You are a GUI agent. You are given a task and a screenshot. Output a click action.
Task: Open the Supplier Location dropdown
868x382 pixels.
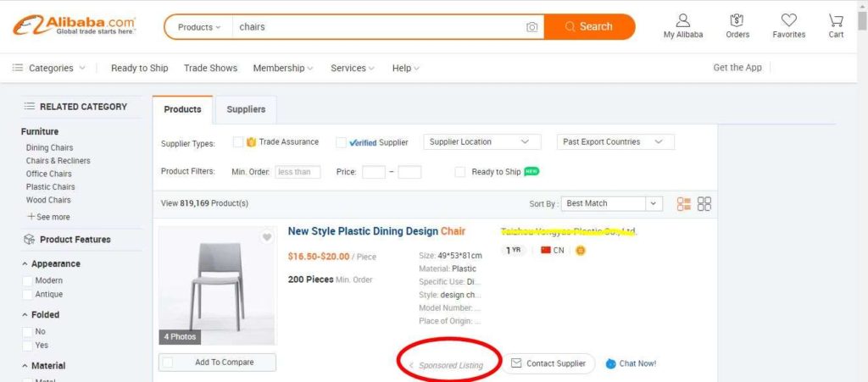(482, 142)
